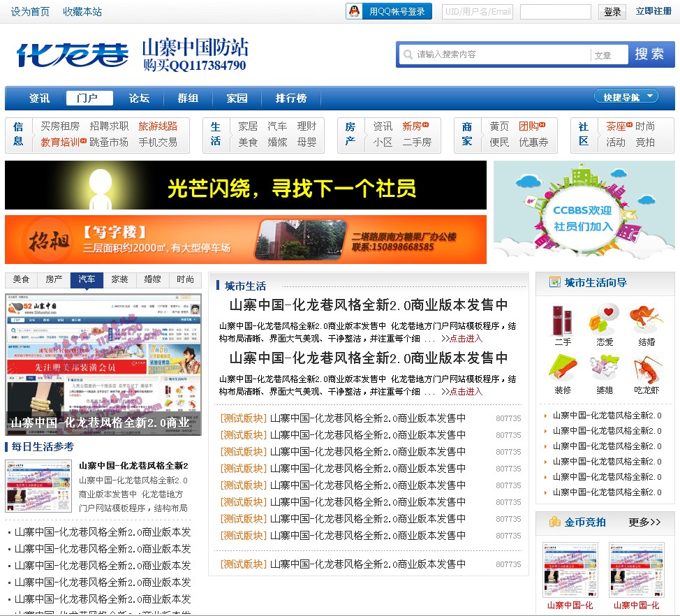The width and height of the screenshot is (680, 616).
Task: Click the 化龙巷 site logo
Action: (73, 55)
